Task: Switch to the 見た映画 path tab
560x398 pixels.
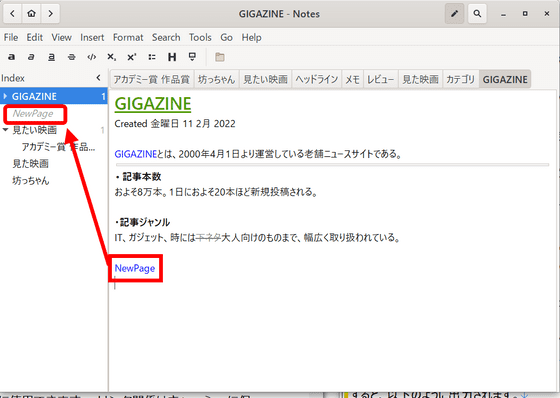Action: tap(420, 79)
